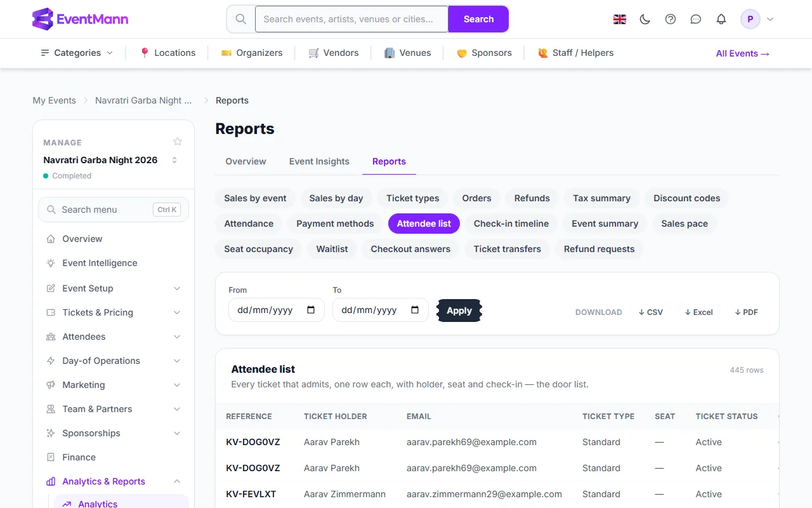812x508 pixels.
Task: Click the event search input field
Action: (352, 19)
